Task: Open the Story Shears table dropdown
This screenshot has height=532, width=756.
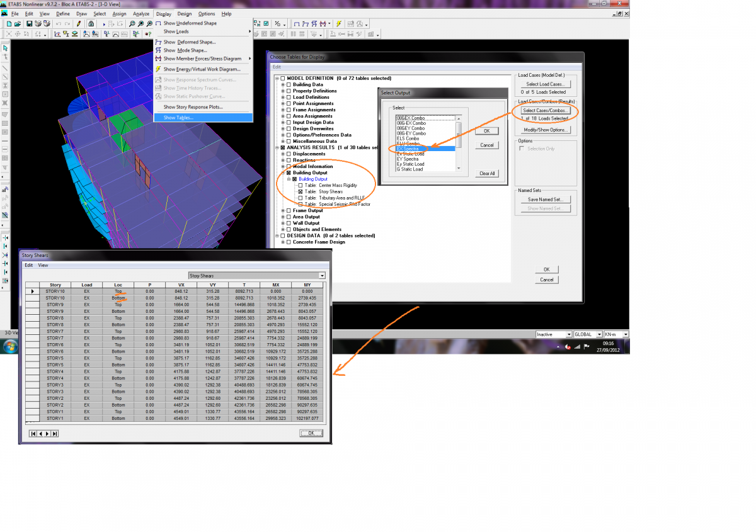Action: click(x=322, y=275)
